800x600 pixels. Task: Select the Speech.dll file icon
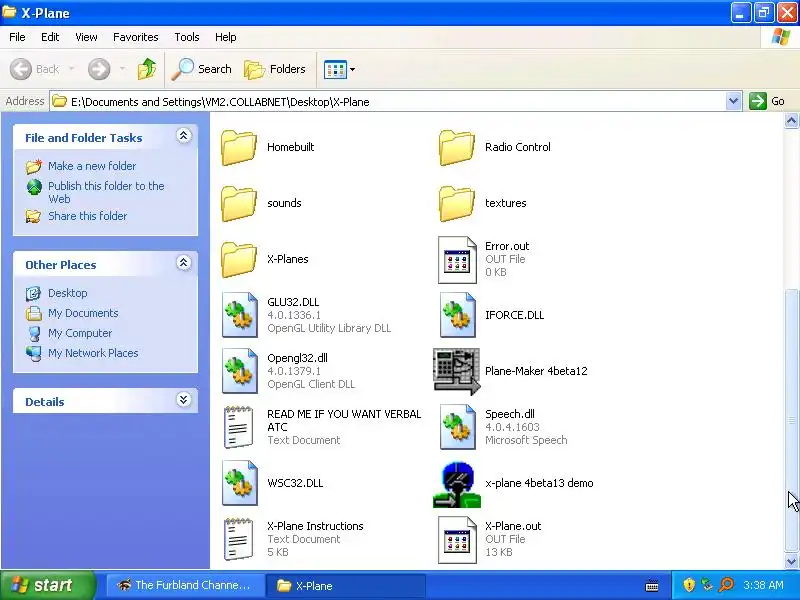pos(457,427)
